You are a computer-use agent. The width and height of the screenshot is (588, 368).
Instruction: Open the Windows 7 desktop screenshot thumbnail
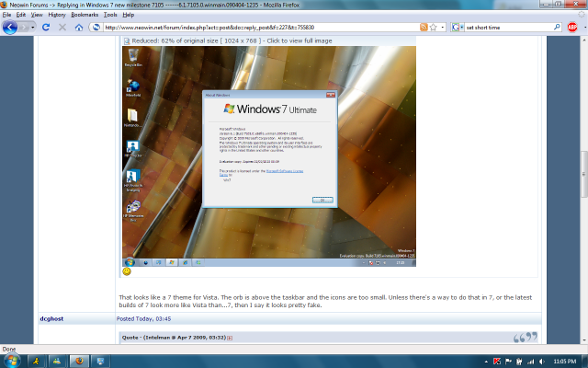pyautogui.click(x=269, y=156)
